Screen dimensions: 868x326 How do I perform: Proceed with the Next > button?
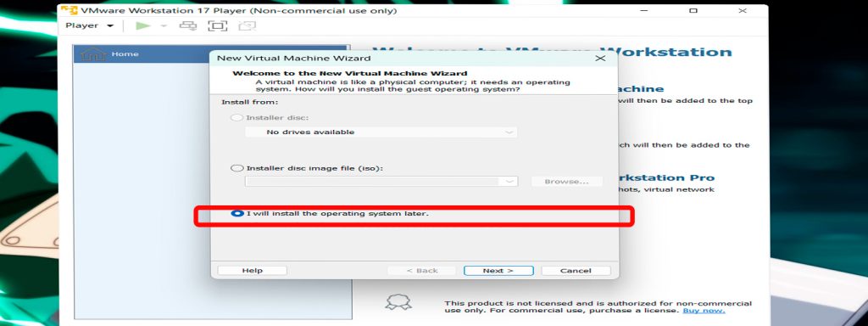(498, 271)
